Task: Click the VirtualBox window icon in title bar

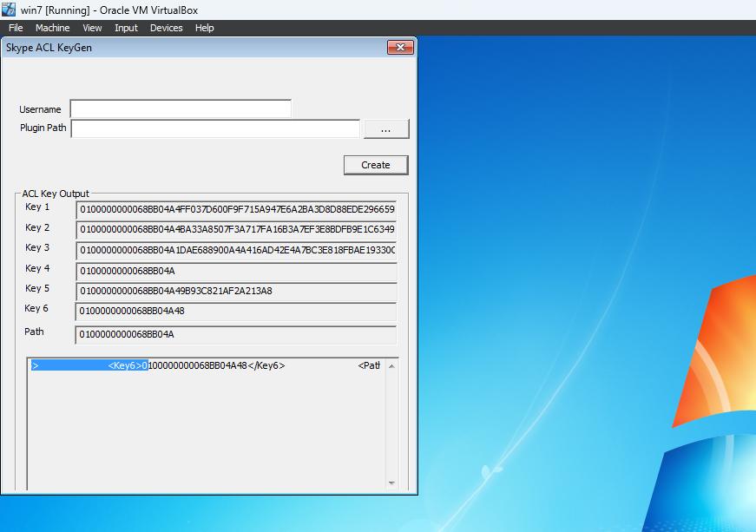Action: [9, 10]
